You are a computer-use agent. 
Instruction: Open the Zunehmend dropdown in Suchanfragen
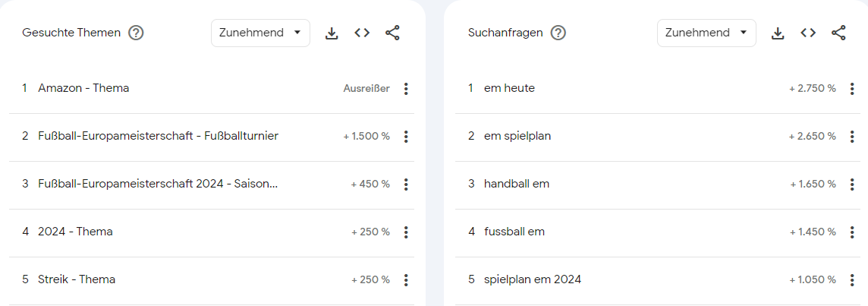click(x=706, y=33)
